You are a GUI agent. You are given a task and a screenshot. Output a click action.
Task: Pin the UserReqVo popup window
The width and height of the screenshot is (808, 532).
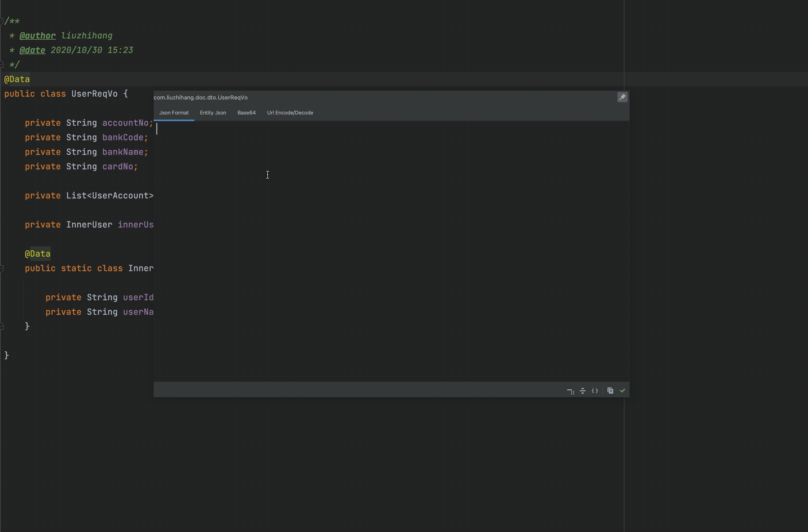pos(622,97)
